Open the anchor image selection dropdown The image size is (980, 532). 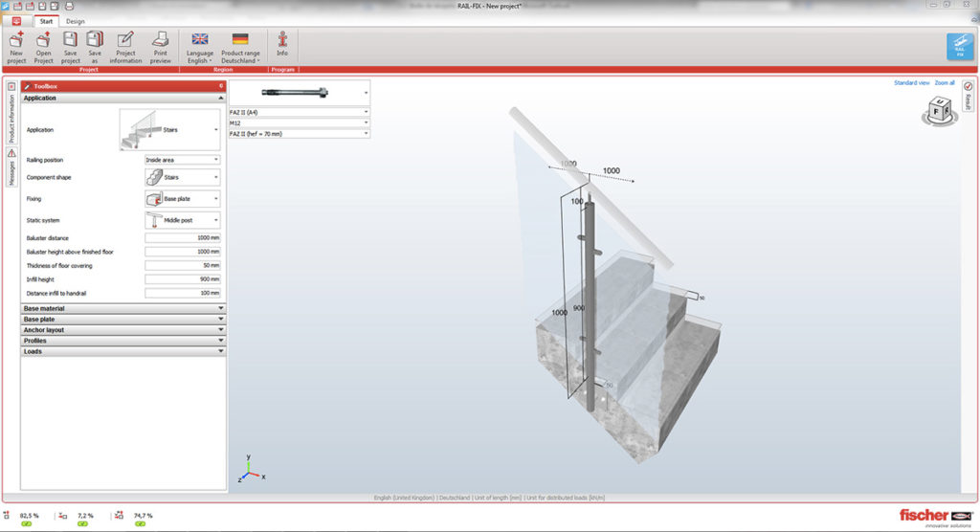tap(300, 93)
